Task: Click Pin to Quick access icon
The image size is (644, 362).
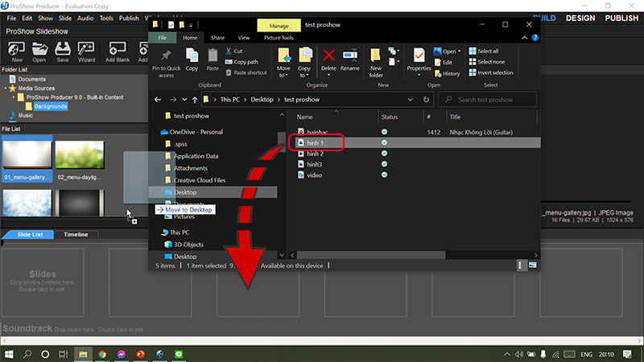Action: (x=165, y=60)
